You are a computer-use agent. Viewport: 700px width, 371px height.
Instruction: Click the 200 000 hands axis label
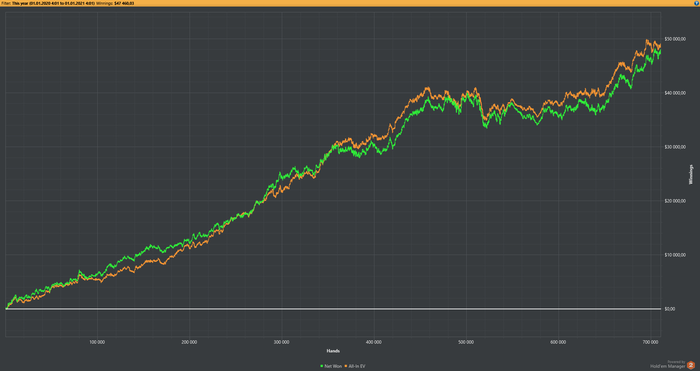[x=189, y=342]
